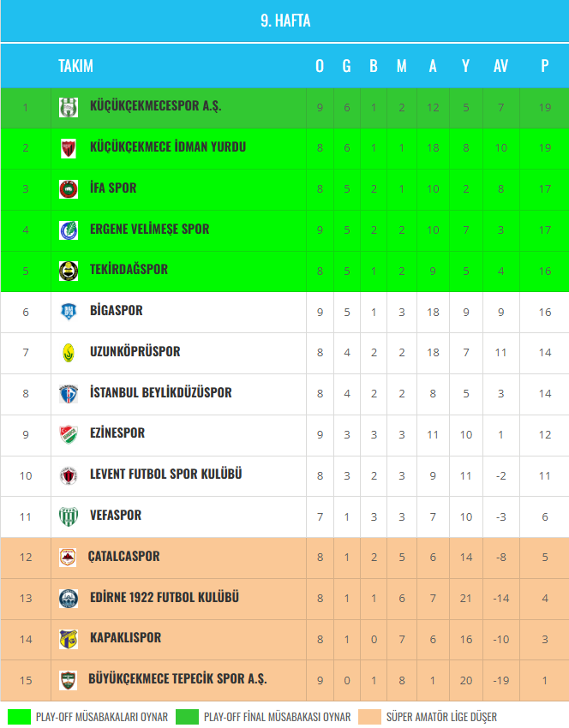Open the İstanbul Beylikdüzüspor team link
This screenshot has height=728, width=569.
point(160,392)
